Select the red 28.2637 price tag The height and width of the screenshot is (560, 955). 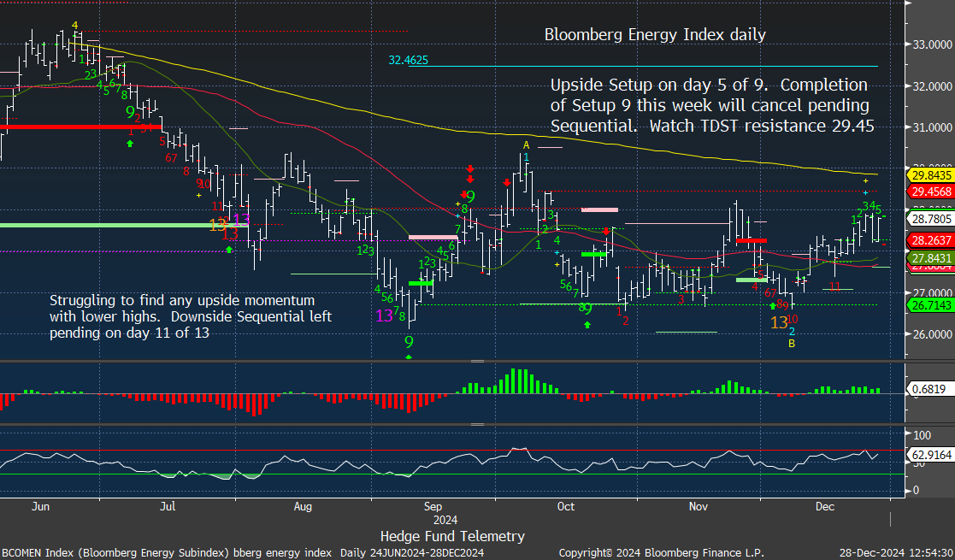tap(931, 240)
